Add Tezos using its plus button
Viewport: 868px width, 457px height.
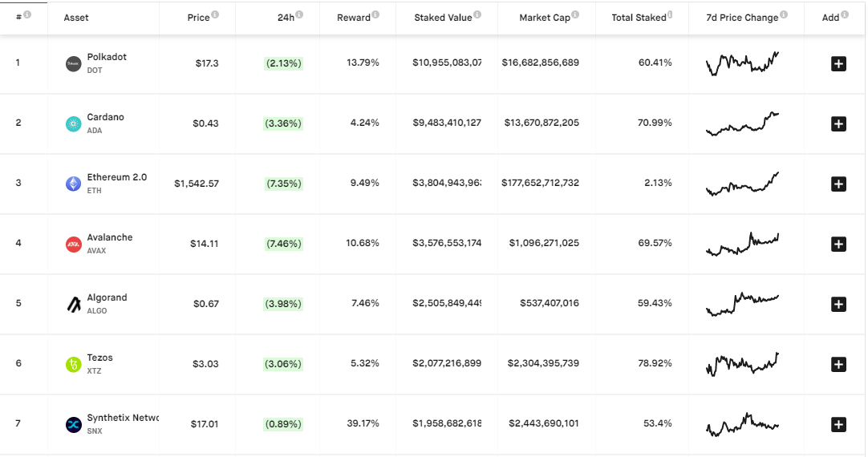pos(838,365)
